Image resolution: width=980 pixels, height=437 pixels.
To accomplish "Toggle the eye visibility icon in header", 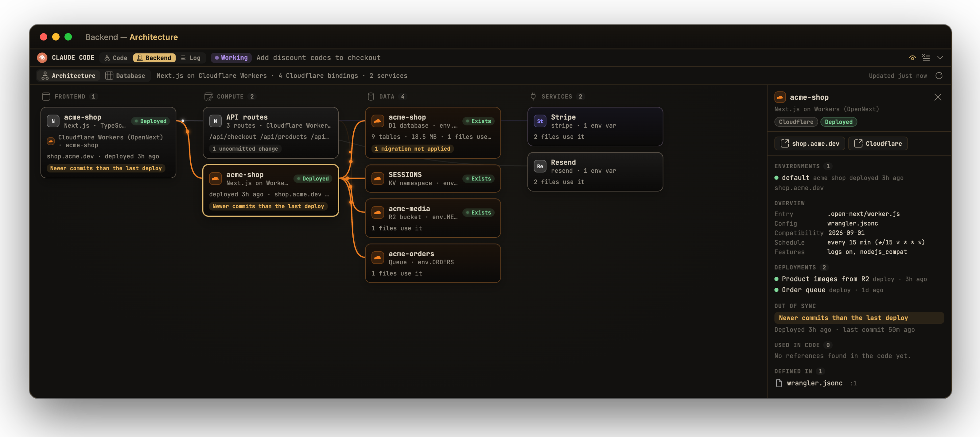I will 912,58.
